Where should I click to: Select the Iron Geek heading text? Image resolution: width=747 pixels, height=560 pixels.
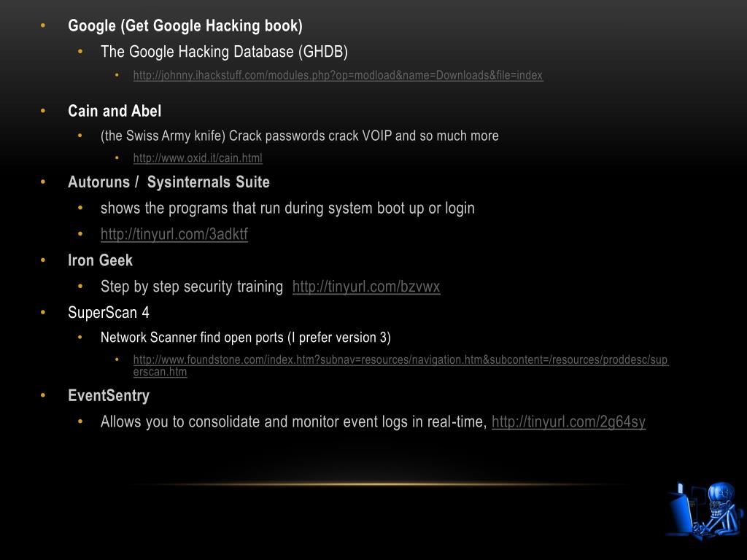pyautogui.click(x=100, y=260)
